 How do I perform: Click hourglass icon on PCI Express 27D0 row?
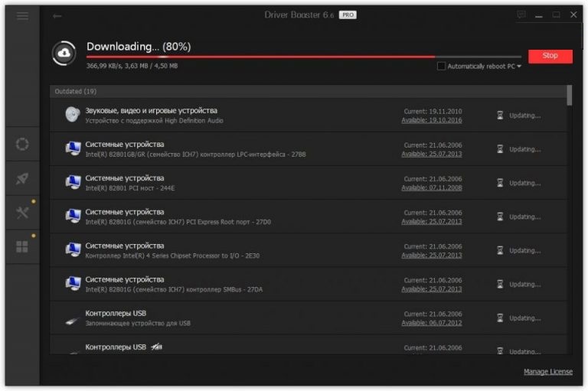500,217
